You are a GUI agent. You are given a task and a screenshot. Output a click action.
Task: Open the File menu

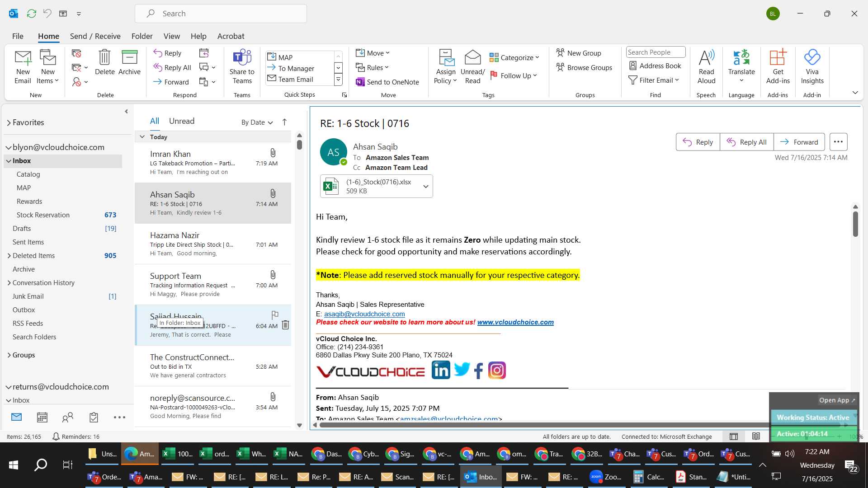[x=18, y=36]
